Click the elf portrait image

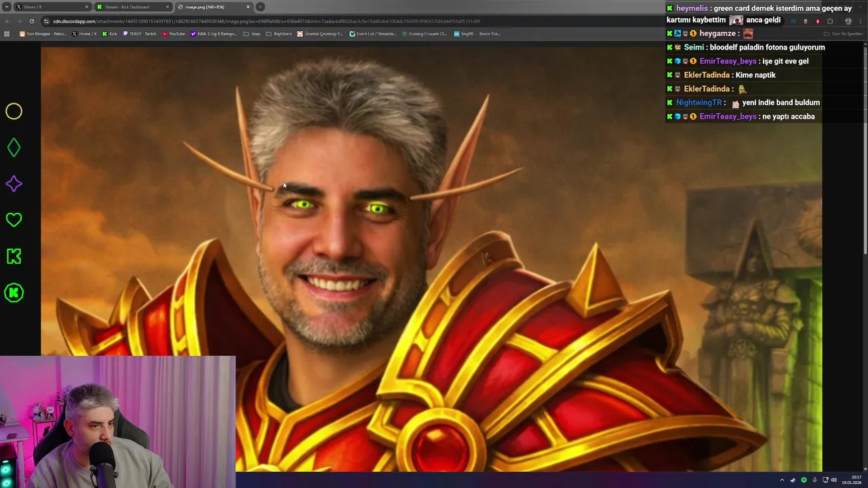pyautogui.click(x=431, y=258)
